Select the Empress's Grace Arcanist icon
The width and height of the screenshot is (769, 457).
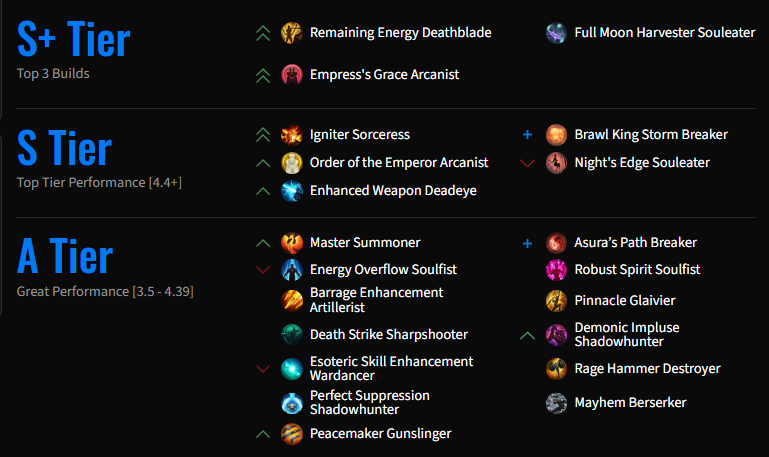[291, 75]
